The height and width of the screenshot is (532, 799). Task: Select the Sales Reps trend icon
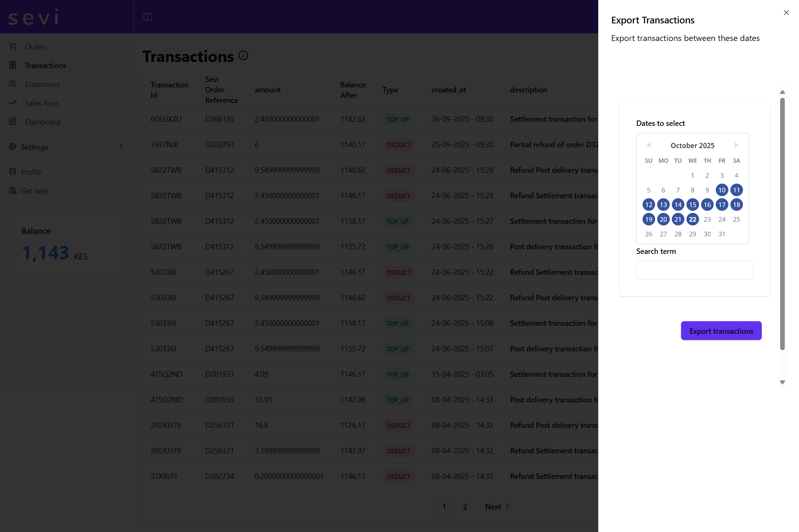click(x=13, y=103)
